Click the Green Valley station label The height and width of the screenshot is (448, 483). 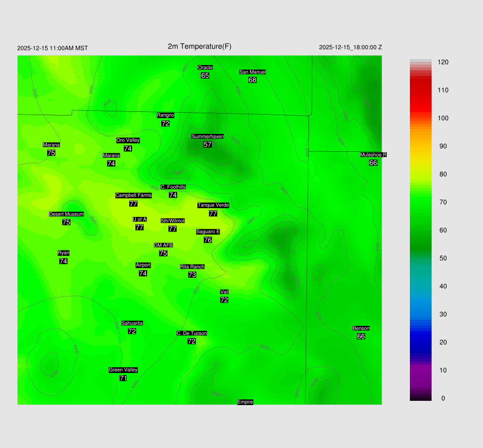(x=123, y=370)
